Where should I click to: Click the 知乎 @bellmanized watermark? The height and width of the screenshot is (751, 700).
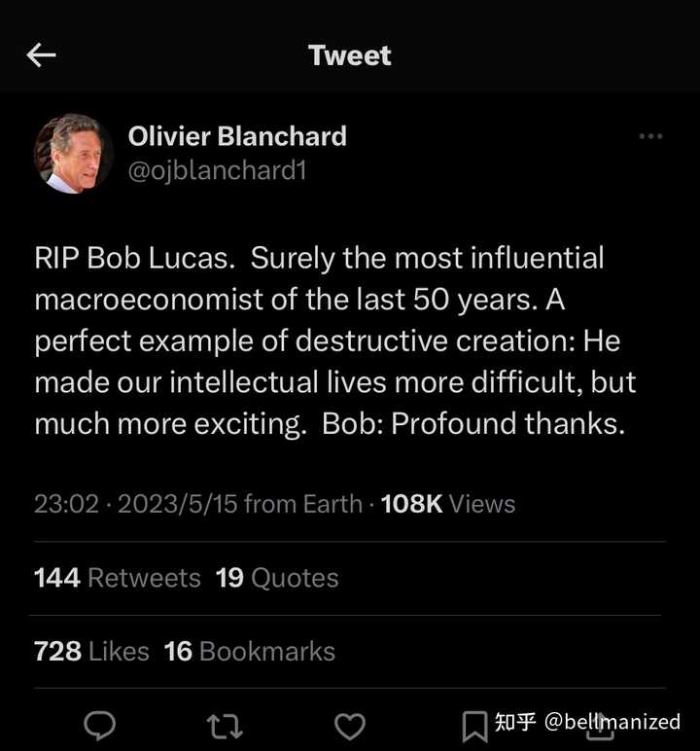587,722
